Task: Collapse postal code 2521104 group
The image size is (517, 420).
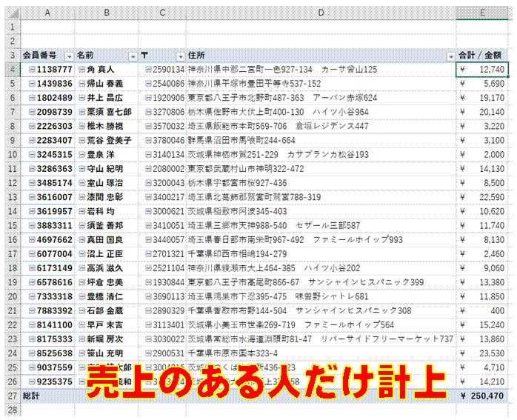Action: [x=149, y=267]
